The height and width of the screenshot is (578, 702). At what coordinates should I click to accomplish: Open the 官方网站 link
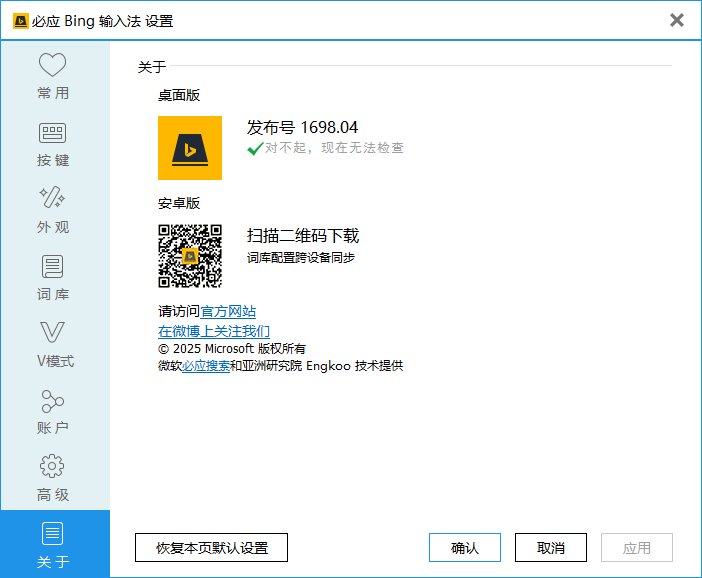[228, 312]
